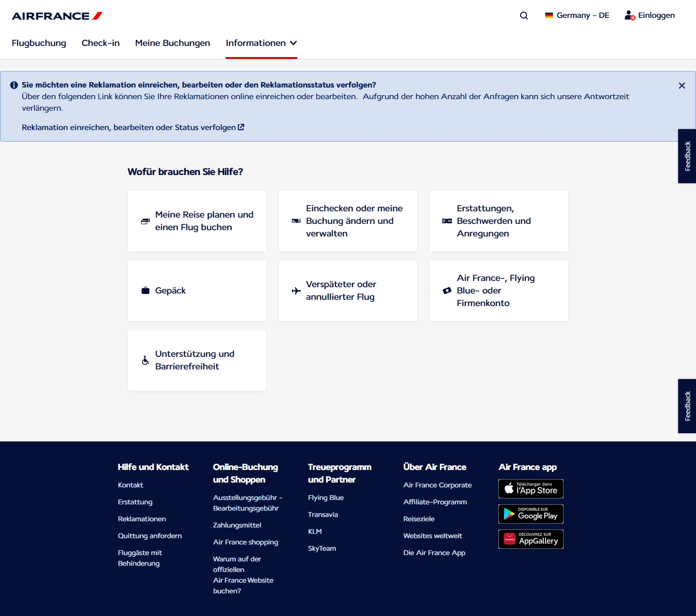Open the search magnifier icon
This screenshot has height=616, width=696.
click(524, 15)
